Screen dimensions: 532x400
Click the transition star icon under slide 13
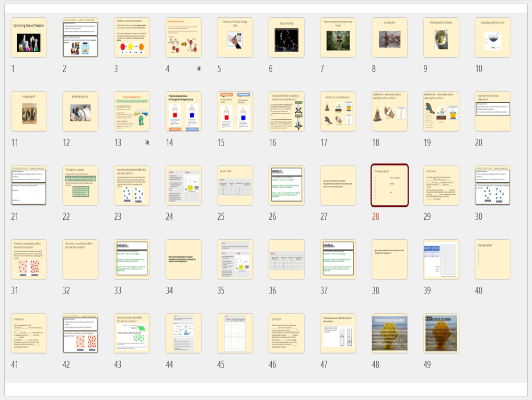[x=147, y=143]
